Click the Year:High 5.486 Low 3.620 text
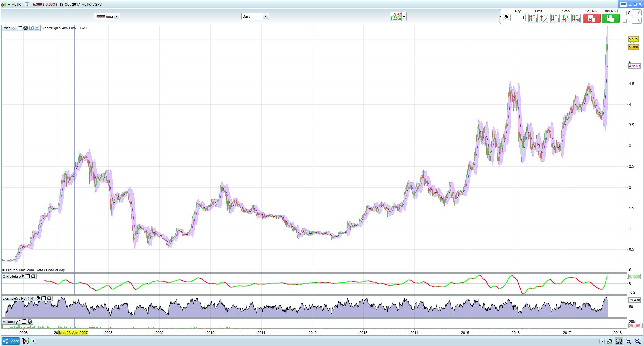Image resolution: width=644 pixels, height=346 pixels. pos(64,28)
